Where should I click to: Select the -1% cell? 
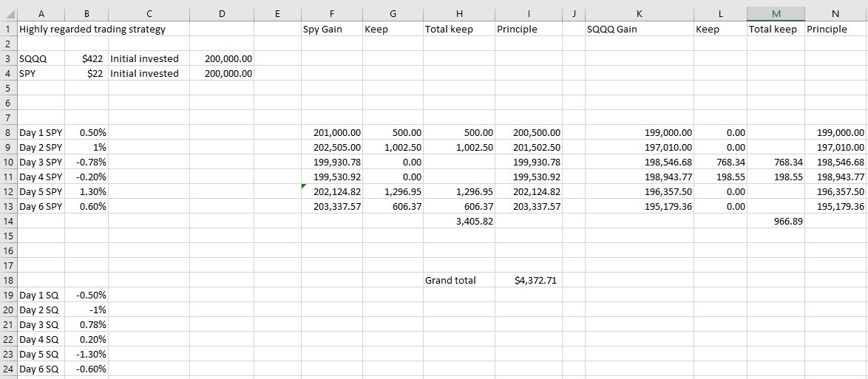87,310
